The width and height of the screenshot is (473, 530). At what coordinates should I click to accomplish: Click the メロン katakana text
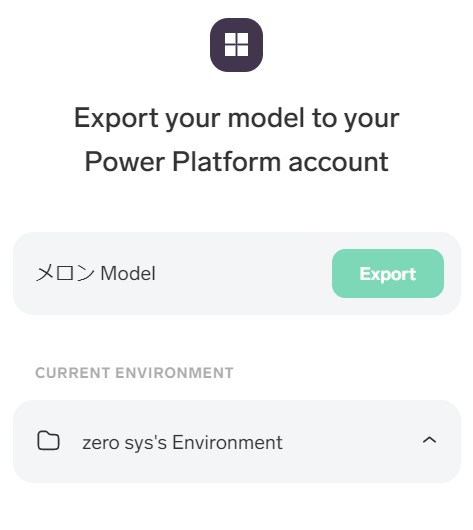click(x=65, y=273)
